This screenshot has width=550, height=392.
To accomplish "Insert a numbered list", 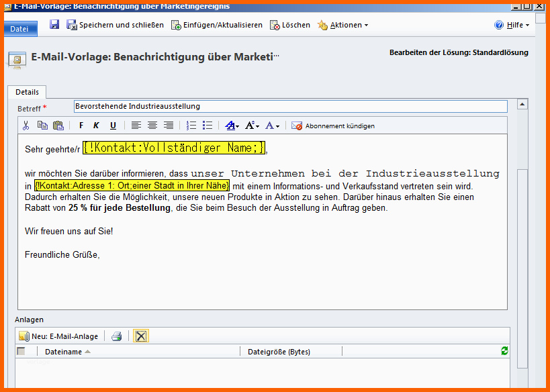I will tap(191, 126).
